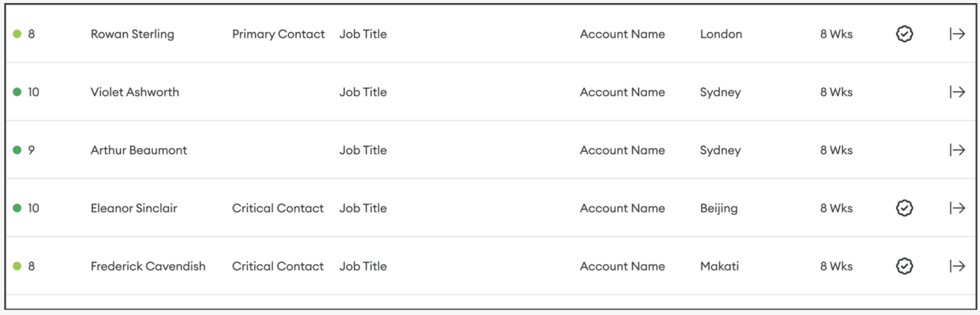This screenshot has height=315, width=980.
Task: Click green status dot beside Violet Ashworth
Action: pyautogui.click(x=17, y=92)
